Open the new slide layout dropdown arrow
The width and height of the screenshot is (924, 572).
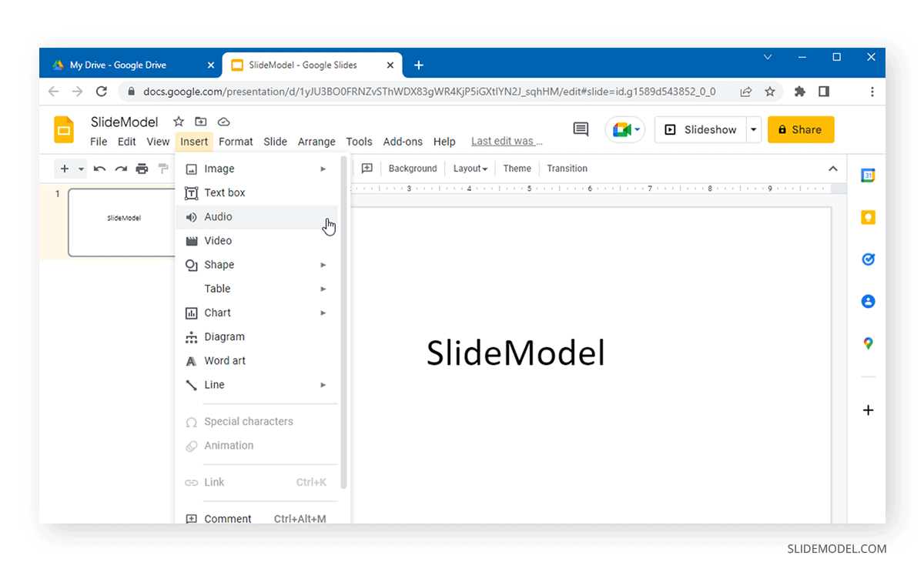tap(81, 169)
